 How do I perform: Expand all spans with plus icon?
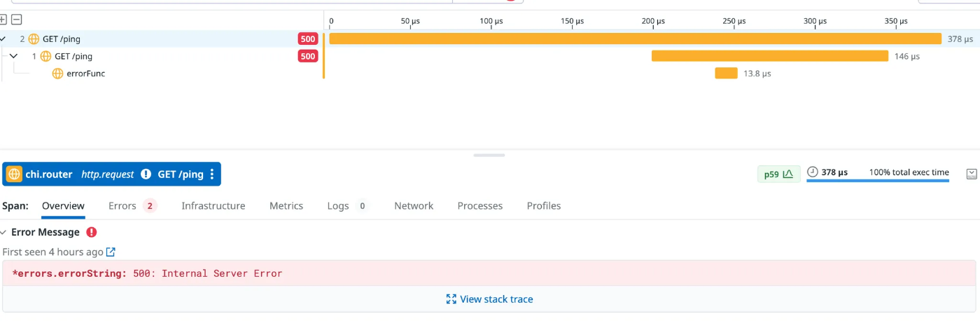[x=3, y=20]
